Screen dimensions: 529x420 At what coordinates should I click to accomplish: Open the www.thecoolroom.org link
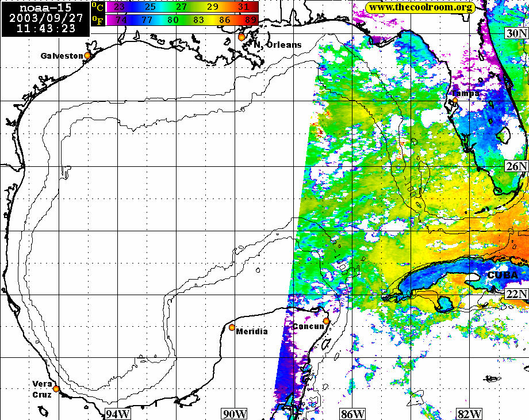(x=420, y=7)
